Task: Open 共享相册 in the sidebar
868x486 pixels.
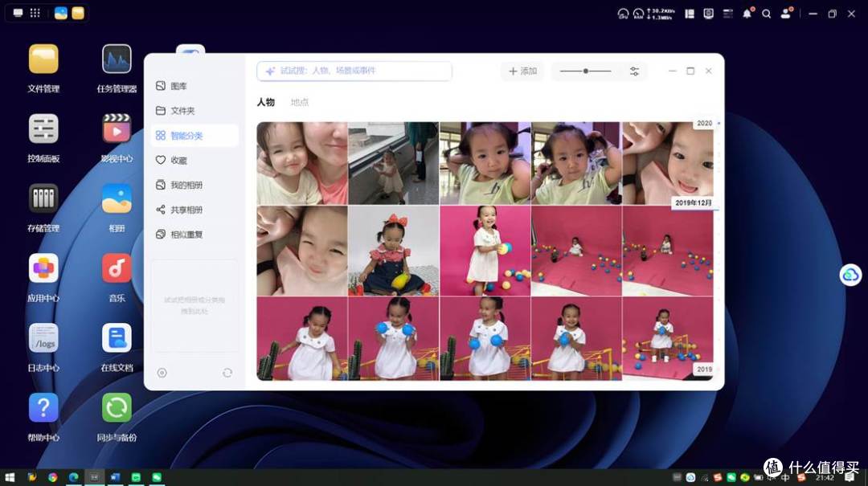Action: [194, 210]
